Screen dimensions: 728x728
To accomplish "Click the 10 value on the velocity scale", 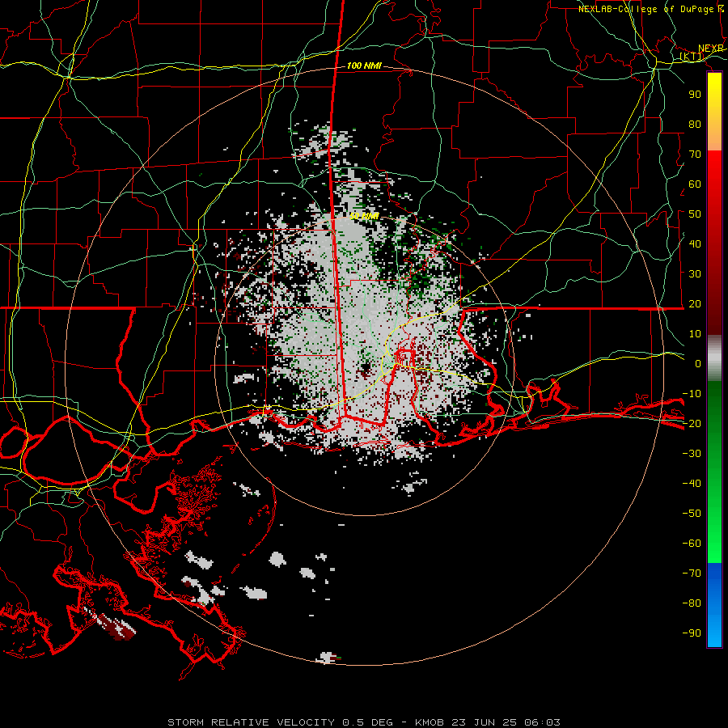I will click(x=695, y=334).
